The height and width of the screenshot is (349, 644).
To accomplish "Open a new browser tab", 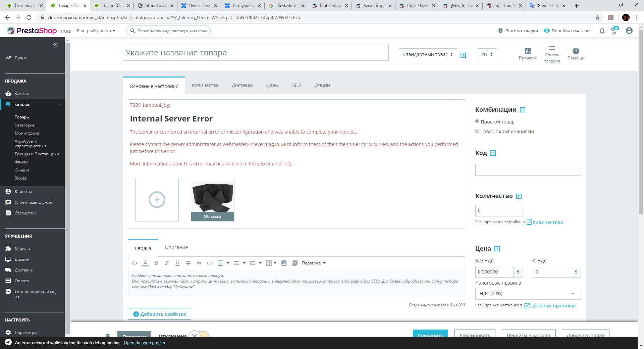I will tap(577, 6).
